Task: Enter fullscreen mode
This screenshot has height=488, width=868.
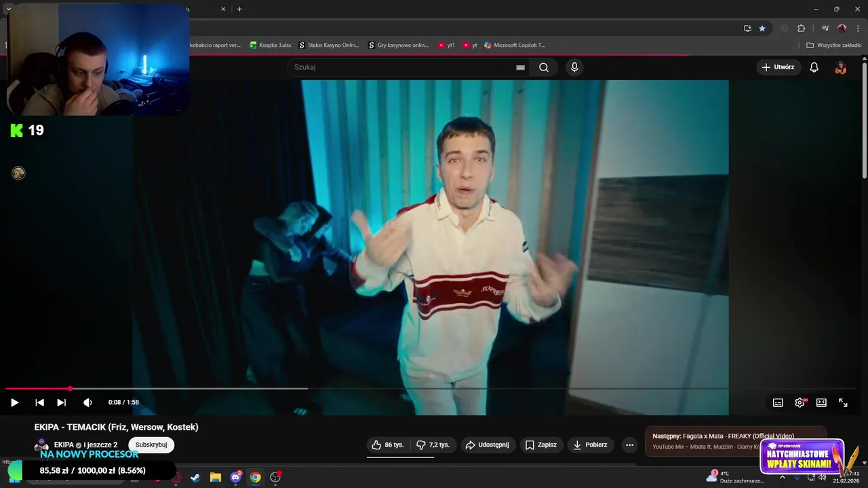Action: pos(843,403)
